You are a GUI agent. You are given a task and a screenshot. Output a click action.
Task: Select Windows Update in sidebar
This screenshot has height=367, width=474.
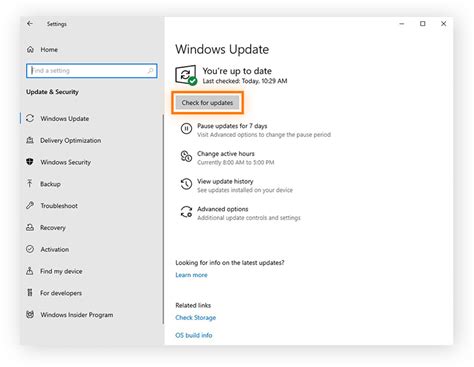tap(65, 119)
